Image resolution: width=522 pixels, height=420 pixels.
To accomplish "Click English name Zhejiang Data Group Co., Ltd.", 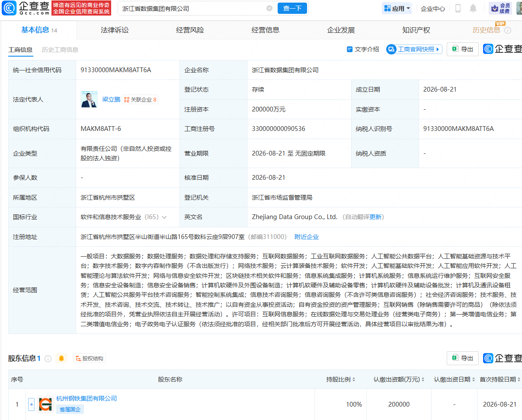I will click(295, 217).
